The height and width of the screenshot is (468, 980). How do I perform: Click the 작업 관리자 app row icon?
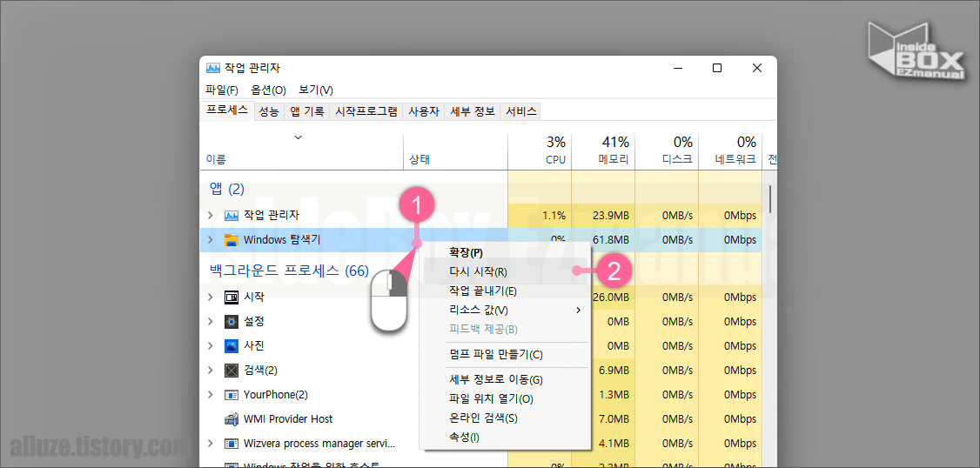[232, 216]
